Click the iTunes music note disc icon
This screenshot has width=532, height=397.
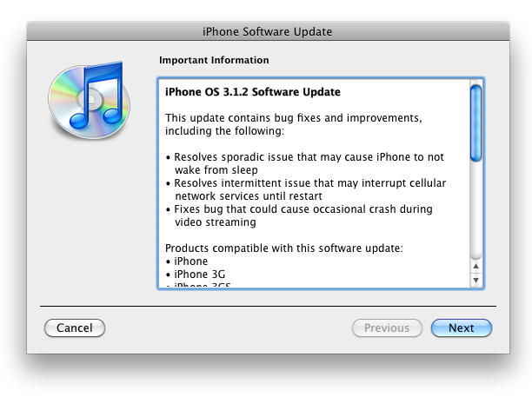(89, 101)
